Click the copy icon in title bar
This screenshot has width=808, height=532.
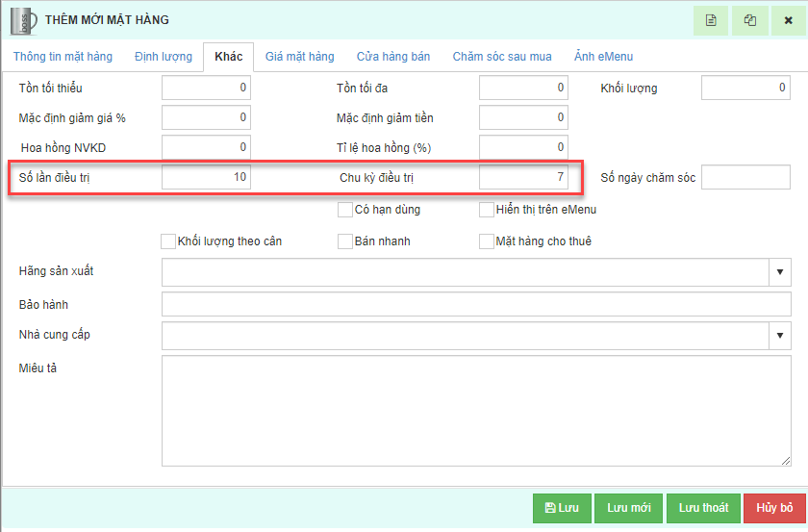click(749, 20)
